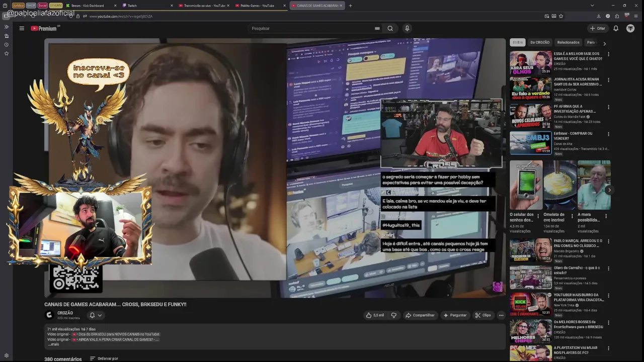Open YouTube notifications bell

[615, 29]
